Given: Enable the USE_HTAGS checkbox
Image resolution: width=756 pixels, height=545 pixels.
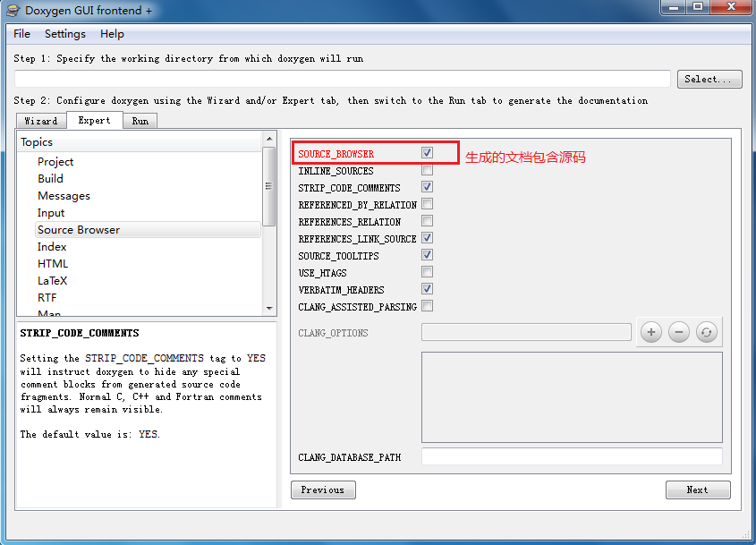Looking at the screenshot, I should [x=427, y=271].
